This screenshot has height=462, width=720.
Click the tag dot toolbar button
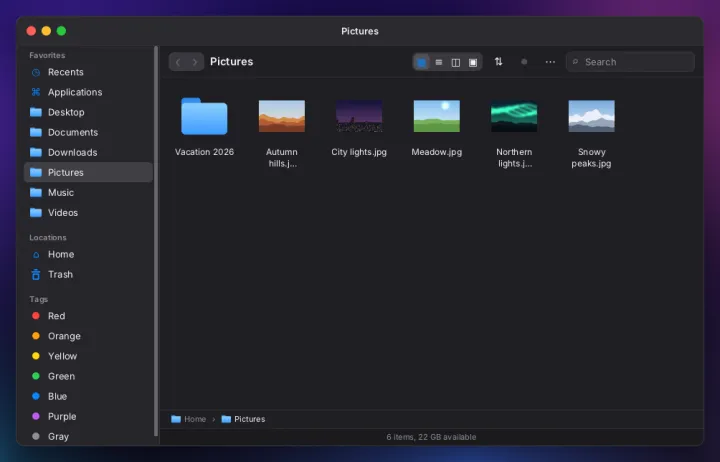(524, 62)
